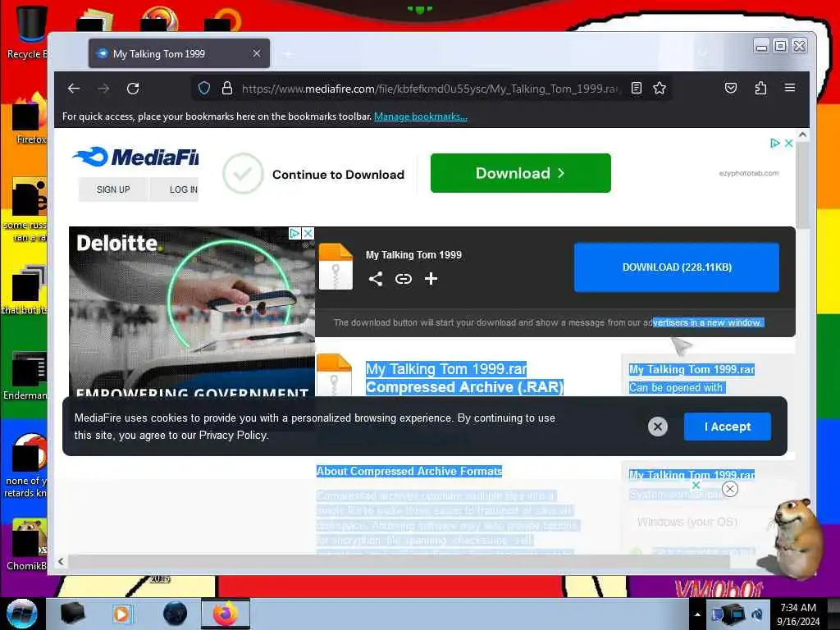840x630 pixels.
Task: Open Firefox from the taskbar
Action: pyautogui.click(x=226, y=614)
